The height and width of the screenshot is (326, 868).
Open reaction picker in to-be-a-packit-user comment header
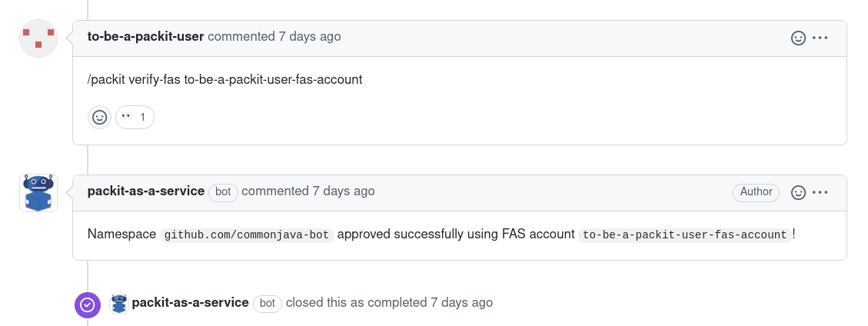point(799,38)
